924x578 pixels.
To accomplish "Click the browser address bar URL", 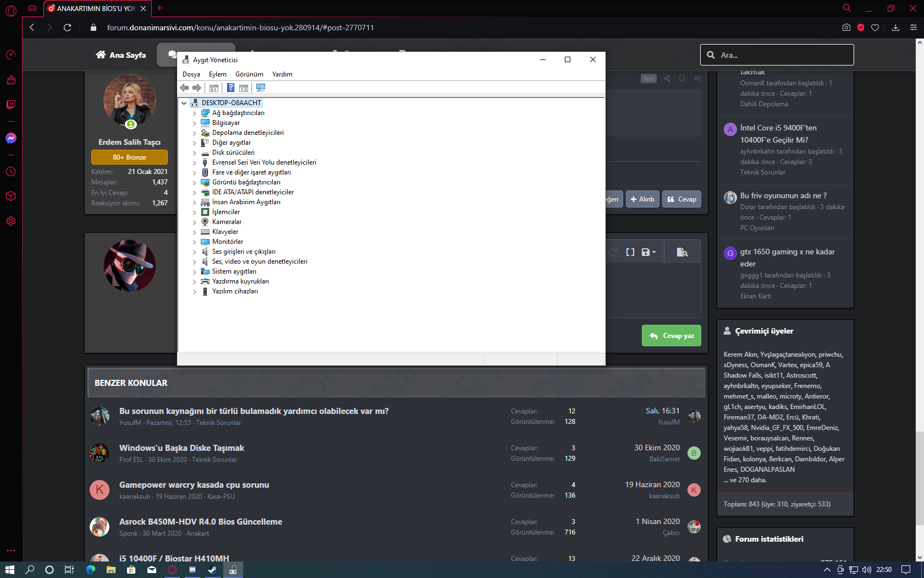I will point(240,28).
